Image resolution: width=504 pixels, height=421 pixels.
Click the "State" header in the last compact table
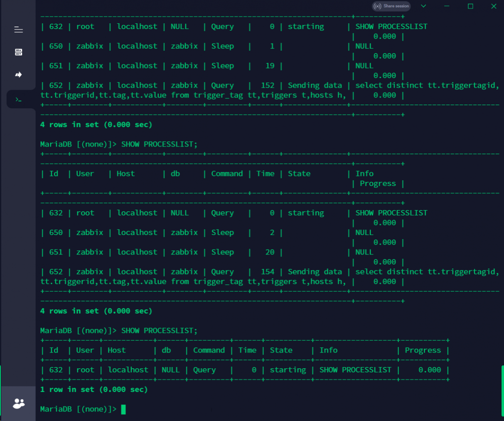[x=281, y=350]
